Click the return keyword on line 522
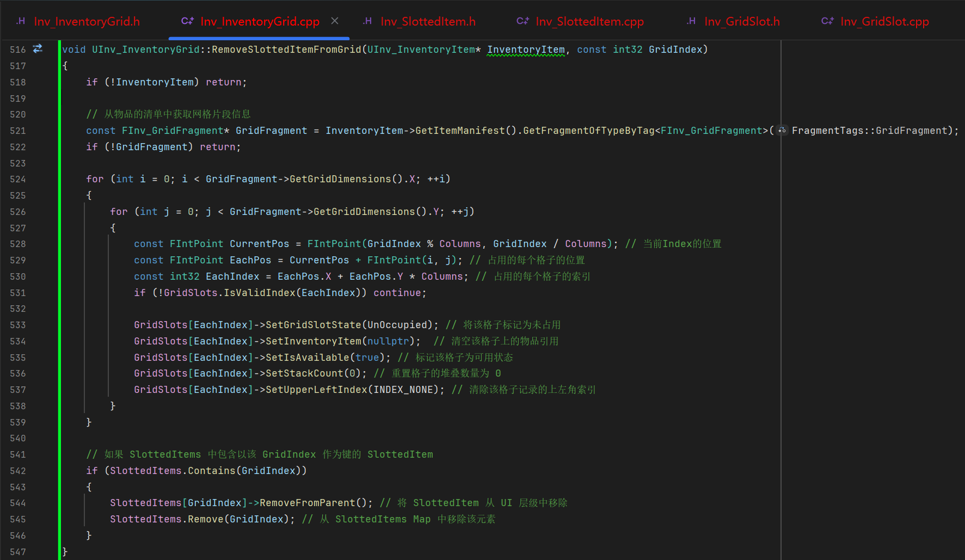965x560 pixels. coord(218,147)
